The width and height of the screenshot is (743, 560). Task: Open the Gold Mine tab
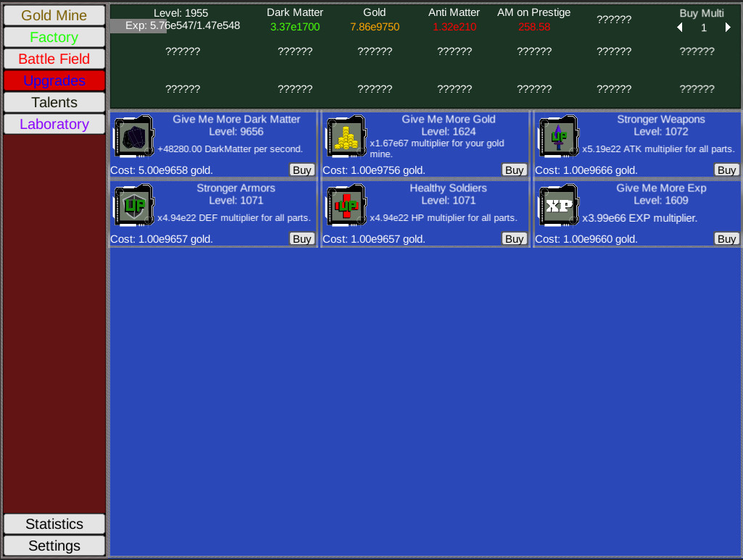tap(54, 15)
